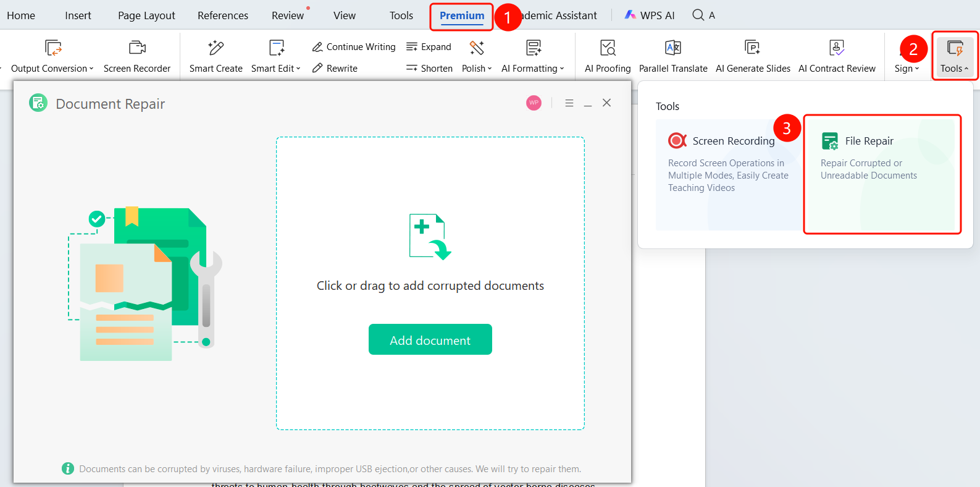Expand Polish dropdown arrow

tap(490, 69)
